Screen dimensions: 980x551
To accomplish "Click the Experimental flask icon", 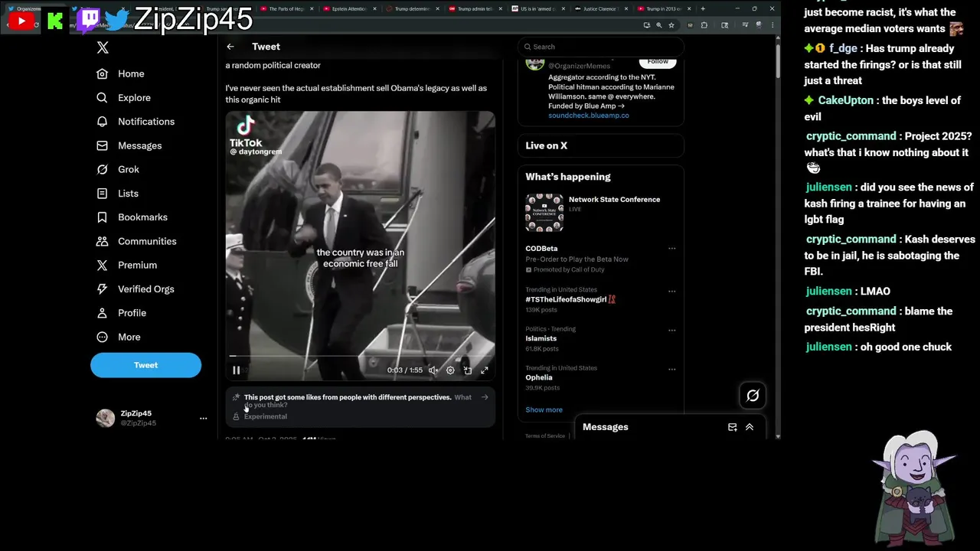I will tap(236, 416).
